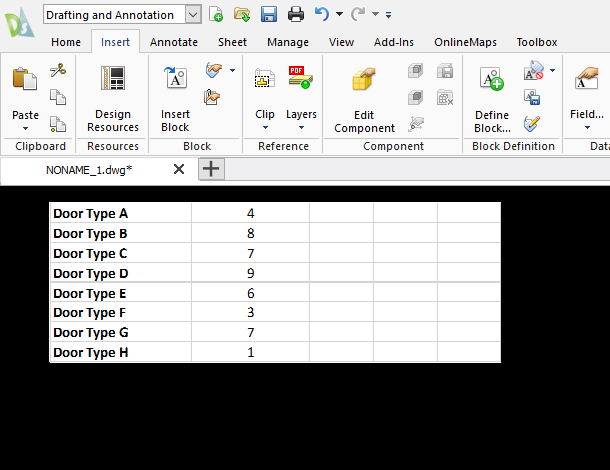Click the 'Door Type D' table cell
The height and width of the screenshot is (470, 610).
tap(121, 273)
